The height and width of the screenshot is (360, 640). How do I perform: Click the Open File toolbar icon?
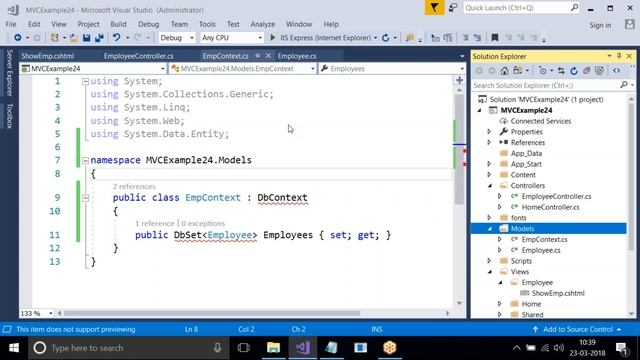74,38
